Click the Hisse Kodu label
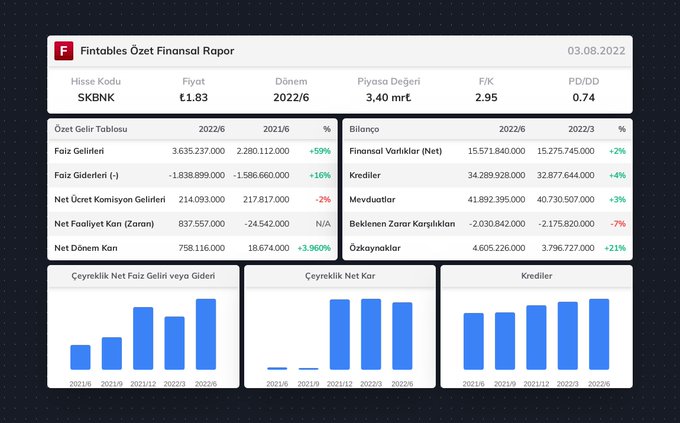This screenshot has width=680, height=423. (x=96, y=81)
